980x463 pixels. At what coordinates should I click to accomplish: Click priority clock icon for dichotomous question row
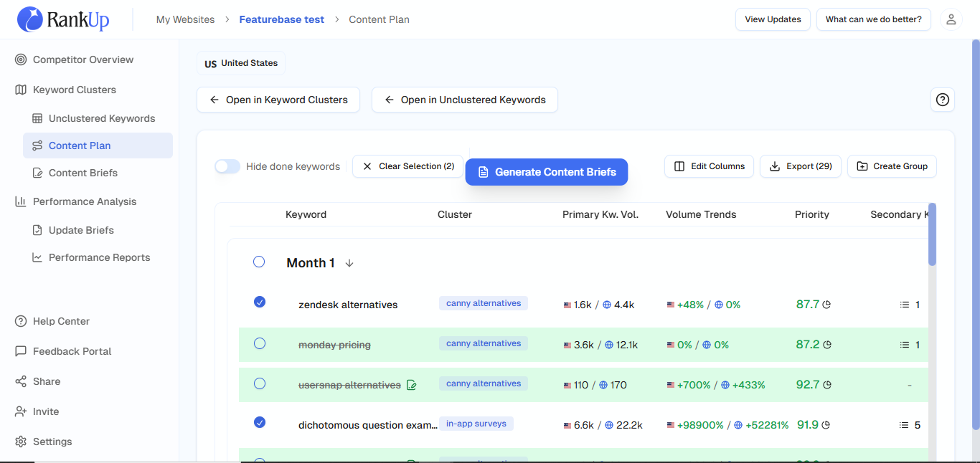coord(826,425)
